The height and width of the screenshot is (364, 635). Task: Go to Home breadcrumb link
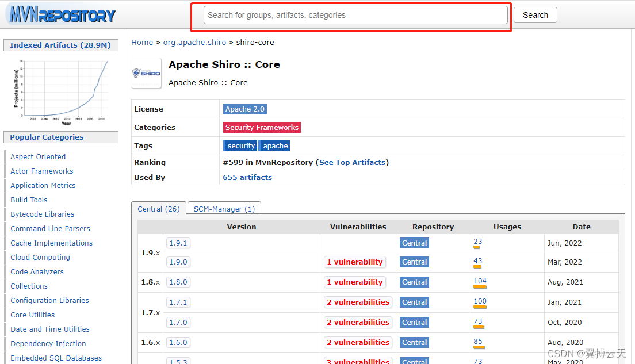click(x=142, y=42)
